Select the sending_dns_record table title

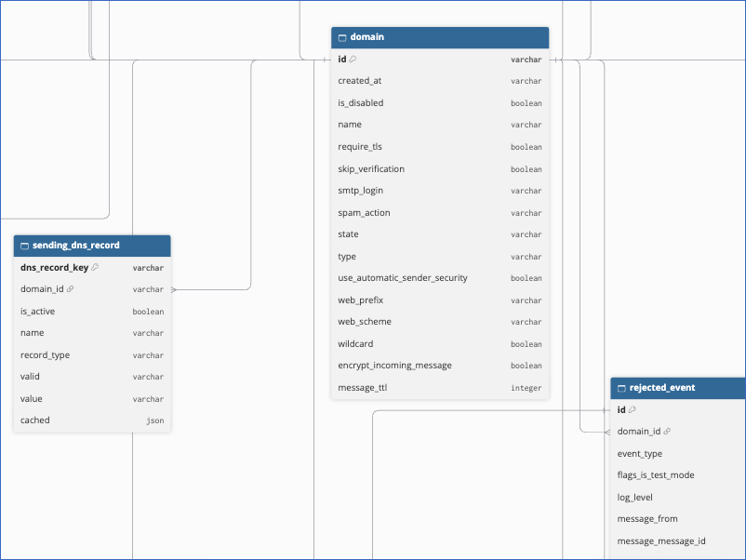[x=76, y=246]
